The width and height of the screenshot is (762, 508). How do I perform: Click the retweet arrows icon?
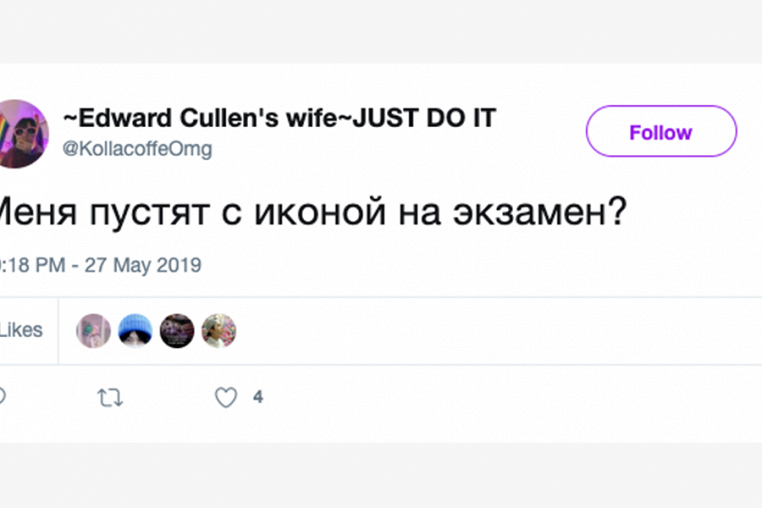(x=110, y=397)
